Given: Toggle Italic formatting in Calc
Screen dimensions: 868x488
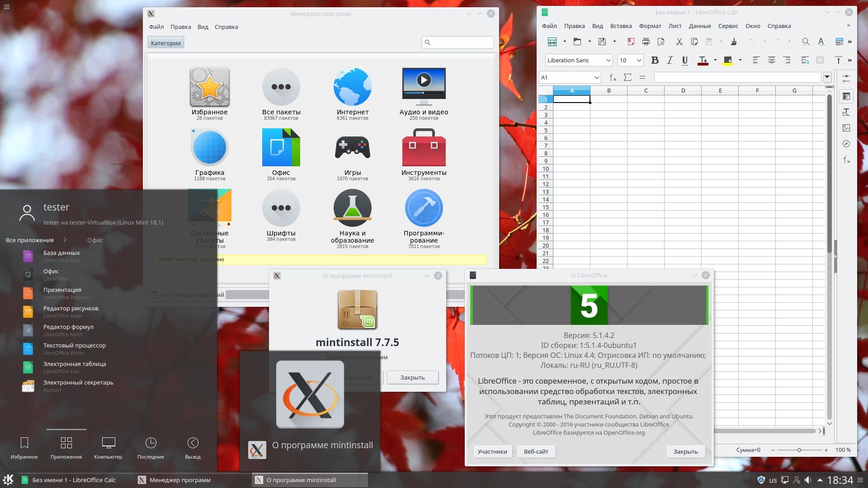Looking at the screenshot, I should [670, 60].
